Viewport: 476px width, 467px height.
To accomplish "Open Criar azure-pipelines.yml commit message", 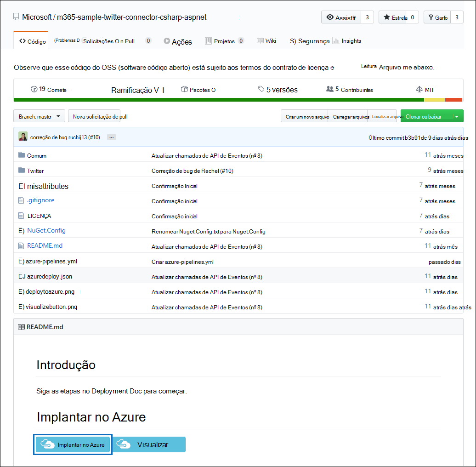I will tap(182, 262).
